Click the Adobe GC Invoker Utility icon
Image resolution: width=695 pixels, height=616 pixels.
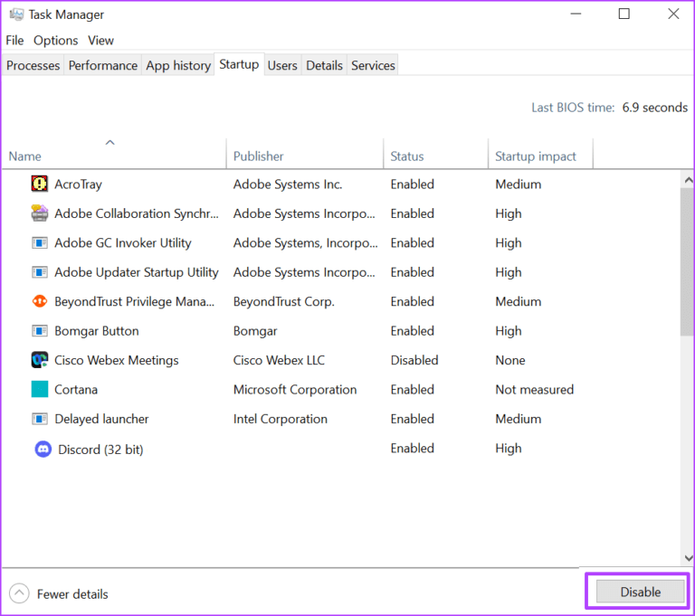[40, 242]
